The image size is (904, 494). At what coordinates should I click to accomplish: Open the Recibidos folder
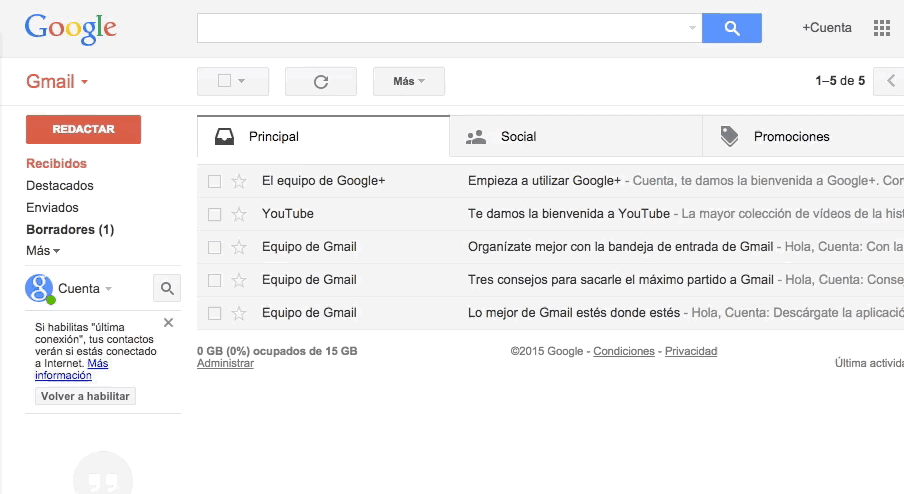pos(56,164)
